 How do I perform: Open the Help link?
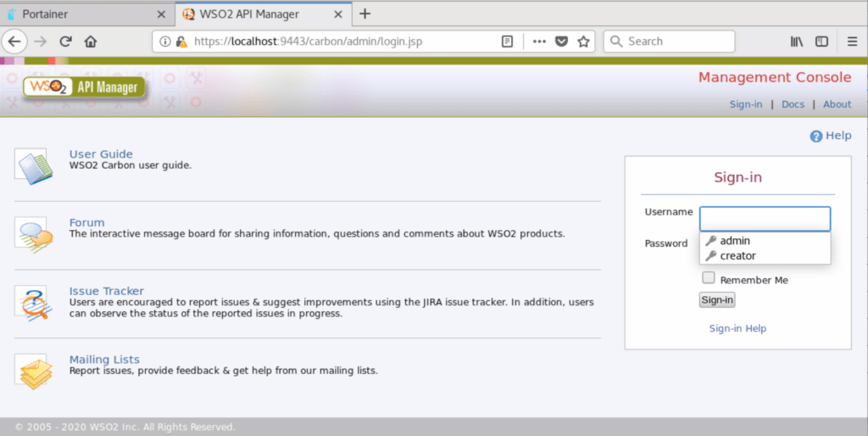click(838, 136)
